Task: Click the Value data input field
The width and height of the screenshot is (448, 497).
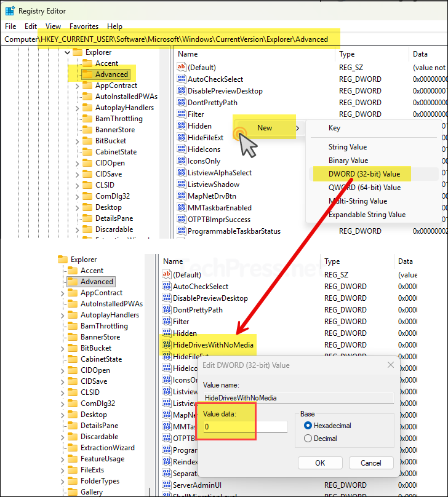Action: click(244, 427)
